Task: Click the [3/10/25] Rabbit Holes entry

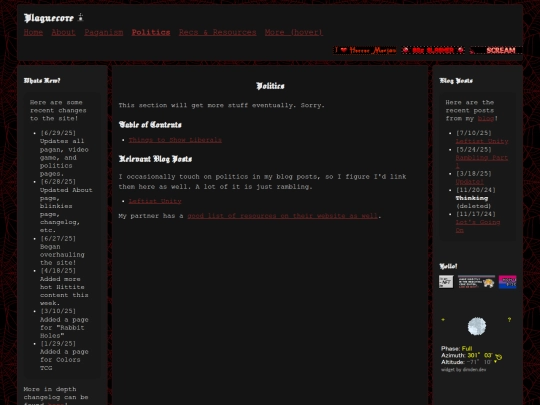Action: [x=64, y=323]
